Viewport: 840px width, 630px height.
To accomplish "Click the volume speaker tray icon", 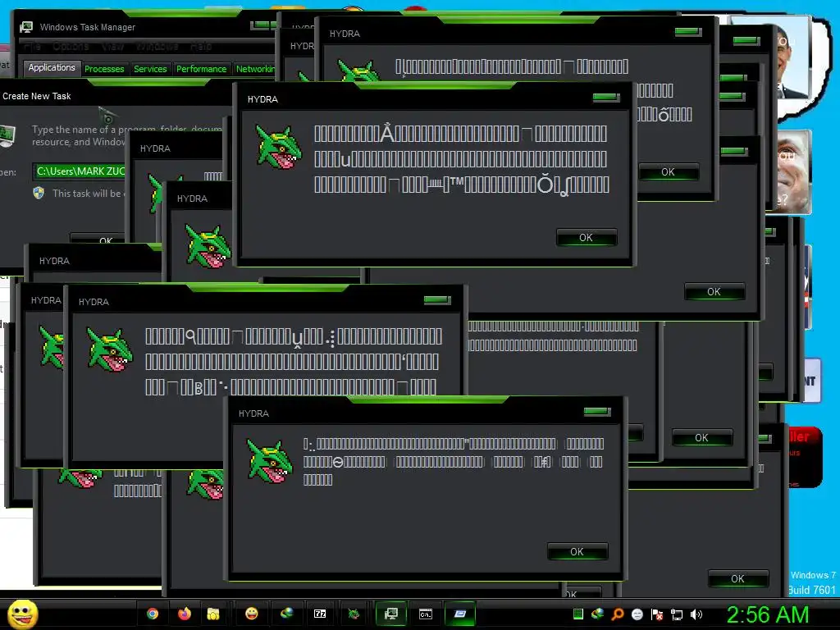I will (x=696, y=614).
